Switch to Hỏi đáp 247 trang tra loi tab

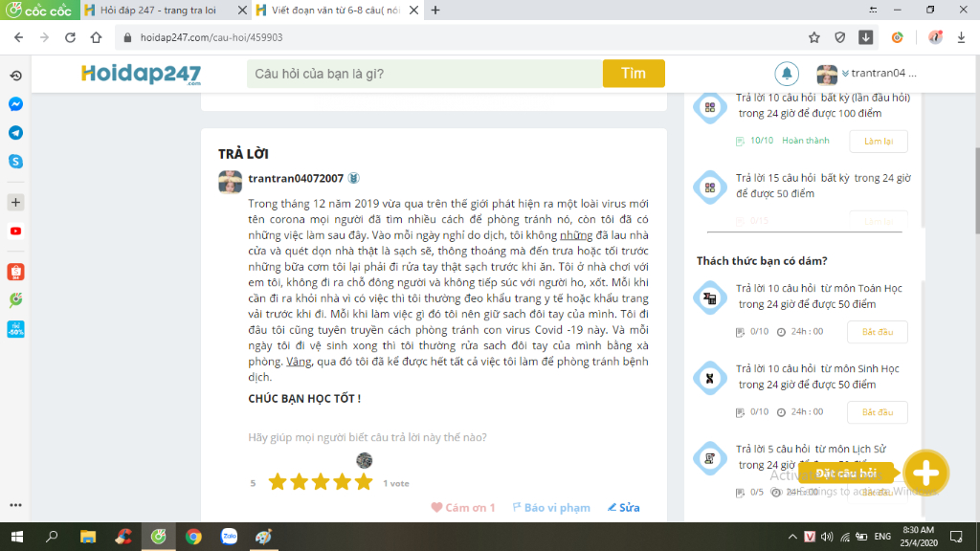pyautogui.click(x=158, y=10)
